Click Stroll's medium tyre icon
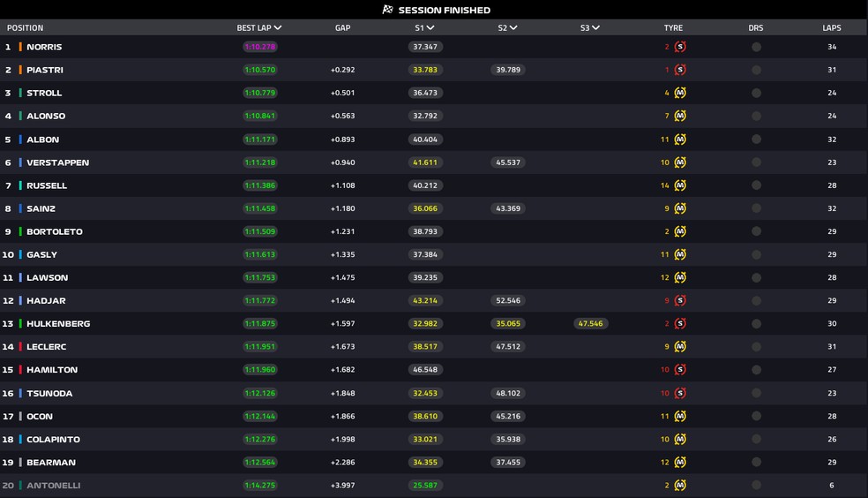868x498 pixels. (x=680, y=93)
